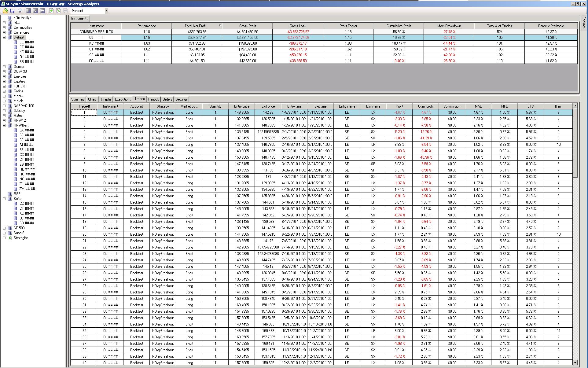The image size is (588, 368).
Task: Open the Percent display mode dropdown
Action: [x=106, y=11]
